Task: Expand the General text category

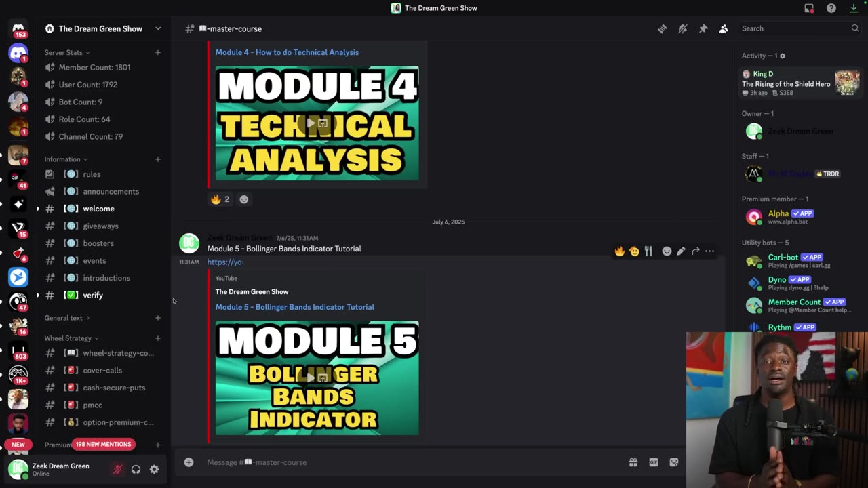Action: 66,318
